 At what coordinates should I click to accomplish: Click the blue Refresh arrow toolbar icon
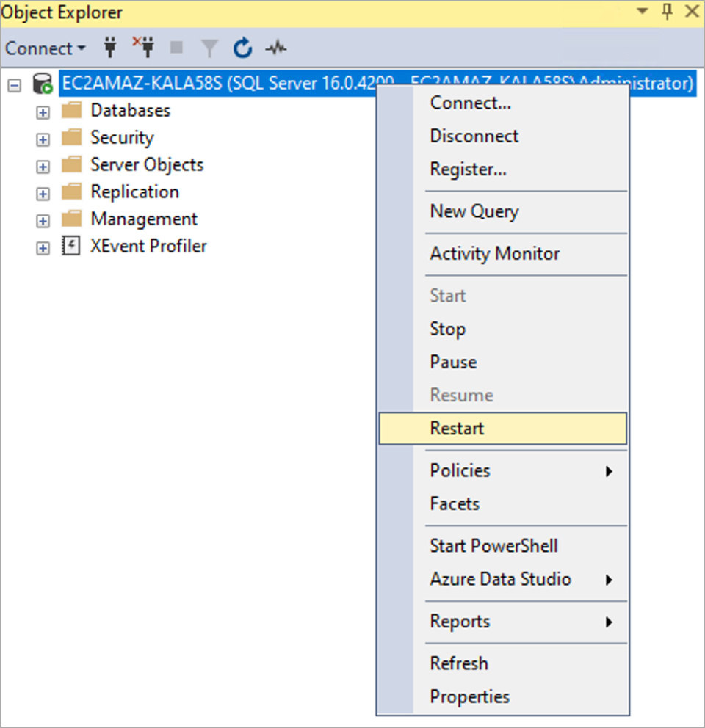[x=242, y=48]
